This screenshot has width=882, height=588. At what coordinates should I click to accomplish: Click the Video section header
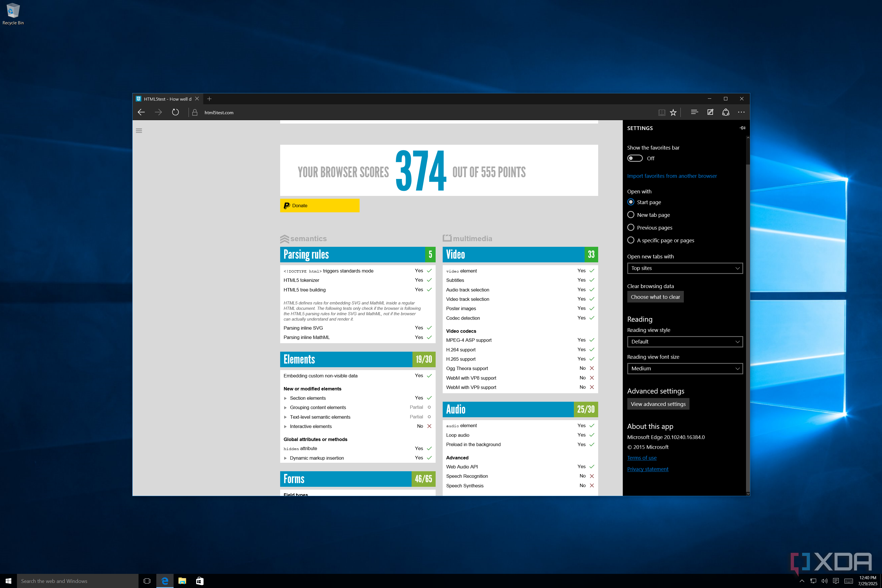pyautogui.click(x=520, y=254)
